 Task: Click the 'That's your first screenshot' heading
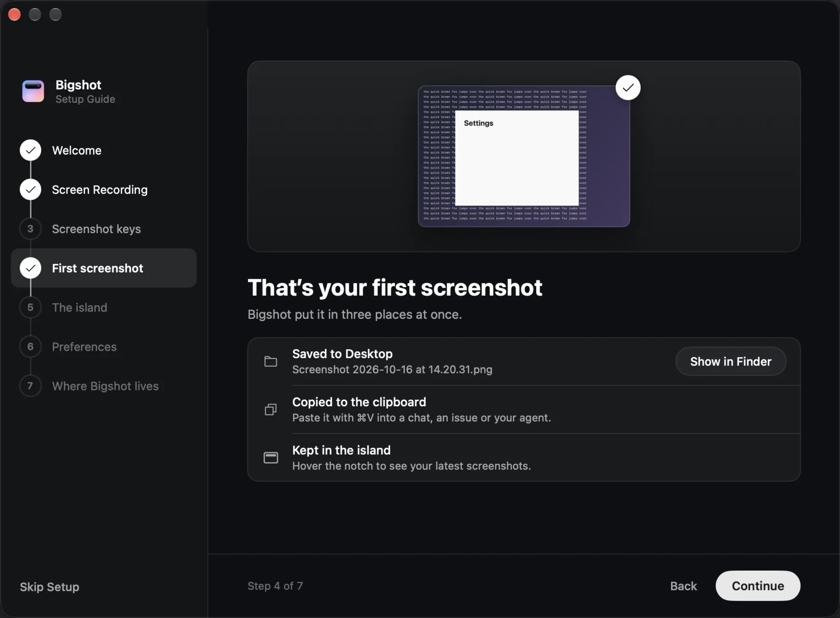point(395,288)
